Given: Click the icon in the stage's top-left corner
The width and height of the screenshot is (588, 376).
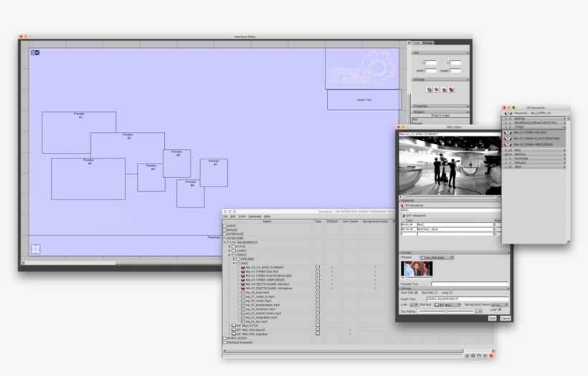Looking at the screenshot, I should click(x=35, y=52).
